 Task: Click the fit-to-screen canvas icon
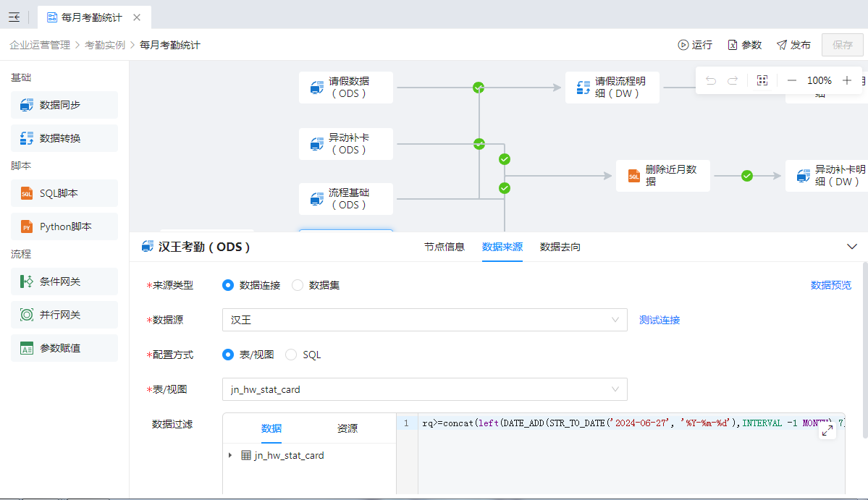point(762,81)
